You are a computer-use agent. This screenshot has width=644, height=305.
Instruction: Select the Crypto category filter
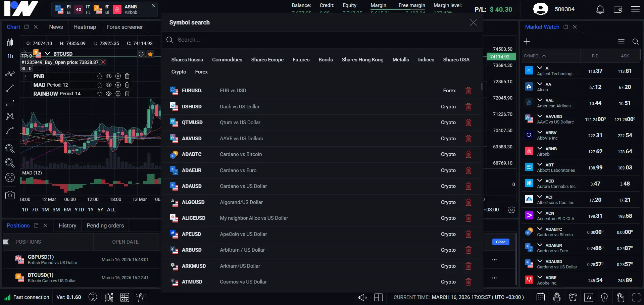click(x=179, y=72)
